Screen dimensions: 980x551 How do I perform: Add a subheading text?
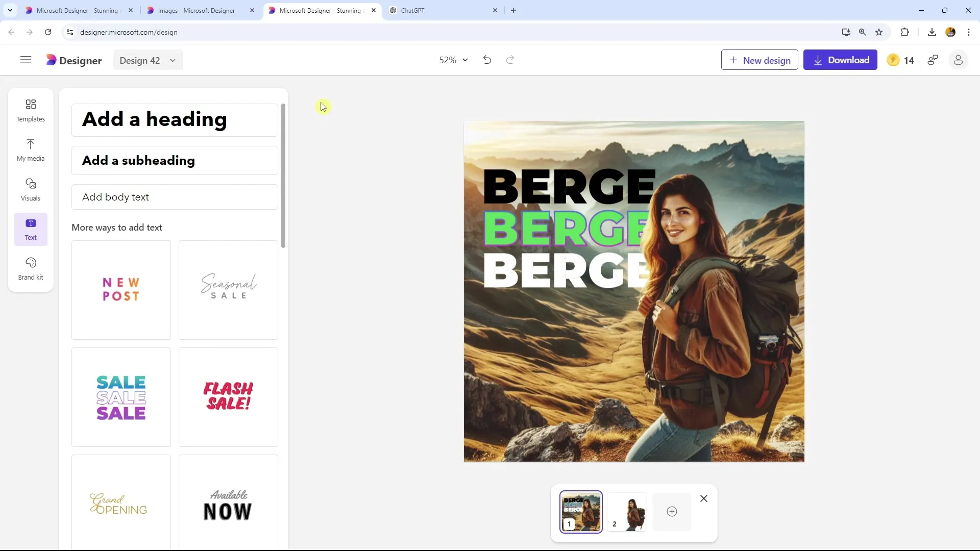tap(175, 161)
